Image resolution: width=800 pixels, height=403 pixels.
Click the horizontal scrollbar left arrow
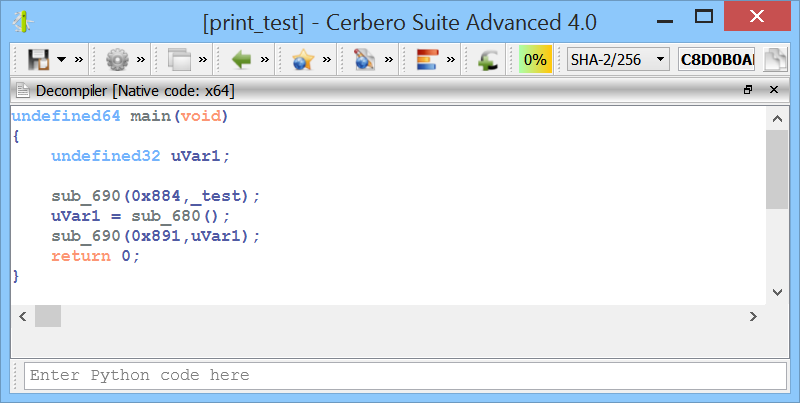[x=22, y=316]
